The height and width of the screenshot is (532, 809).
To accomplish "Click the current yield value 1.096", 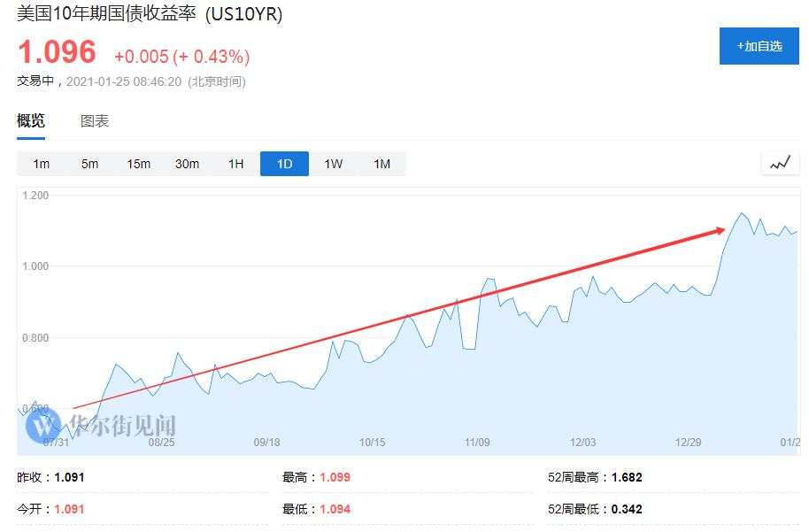I will (57, 52).
